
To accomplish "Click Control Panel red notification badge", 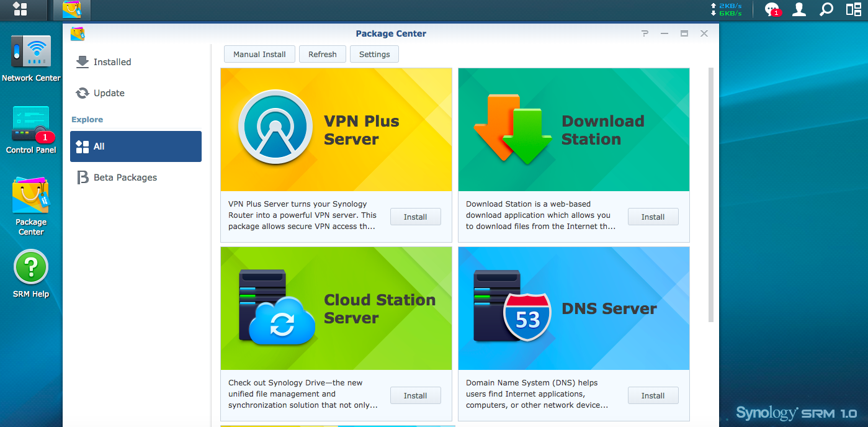I will click(45, 137).
